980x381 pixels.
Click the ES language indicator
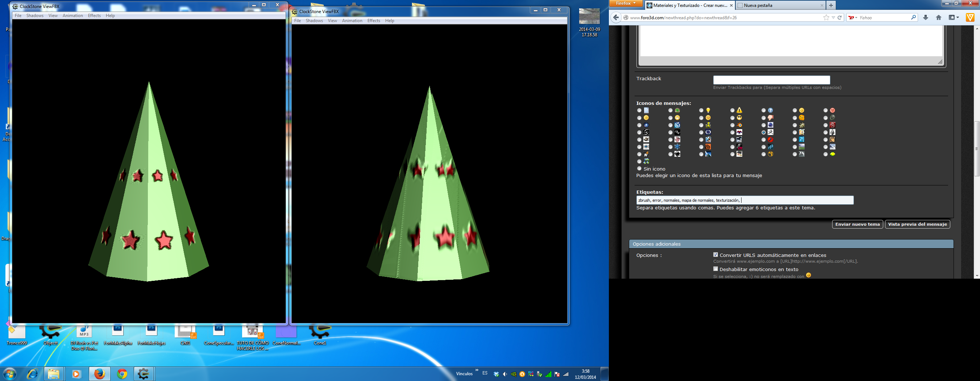point(485,373)
